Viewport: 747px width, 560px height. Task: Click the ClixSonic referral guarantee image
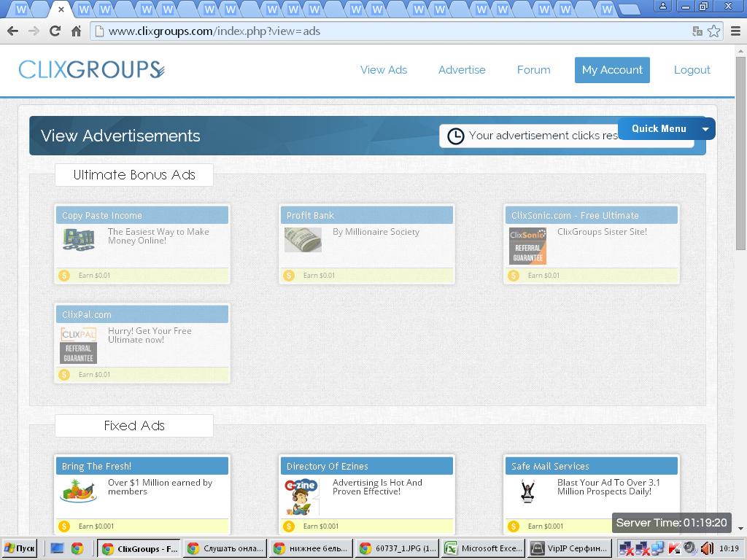(528, 246)
